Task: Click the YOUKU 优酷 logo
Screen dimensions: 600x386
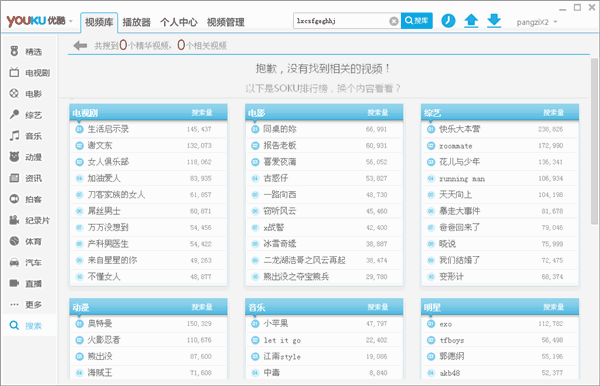Action: [36, 21]
